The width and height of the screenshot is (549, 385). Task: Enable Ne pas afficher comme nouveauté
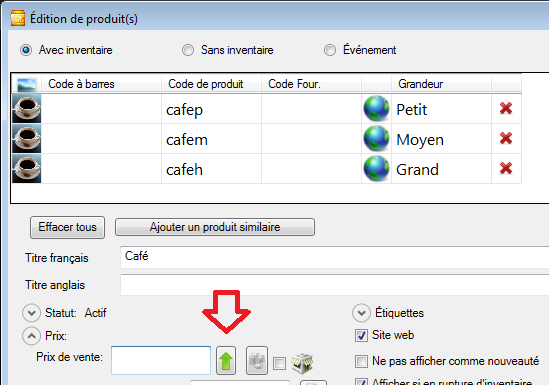(361, 361)
